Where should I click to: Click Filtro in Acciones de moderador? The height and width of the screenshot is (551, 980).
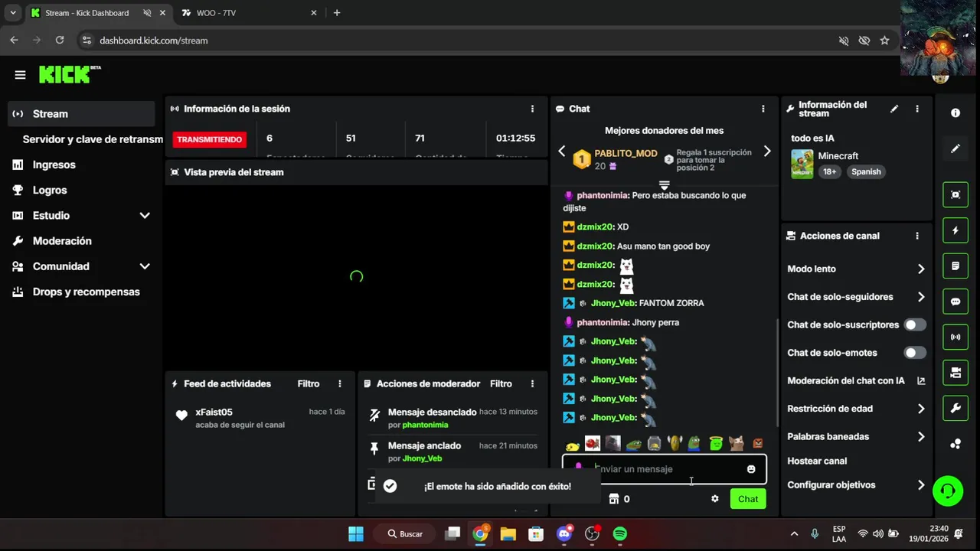point(501,383)
